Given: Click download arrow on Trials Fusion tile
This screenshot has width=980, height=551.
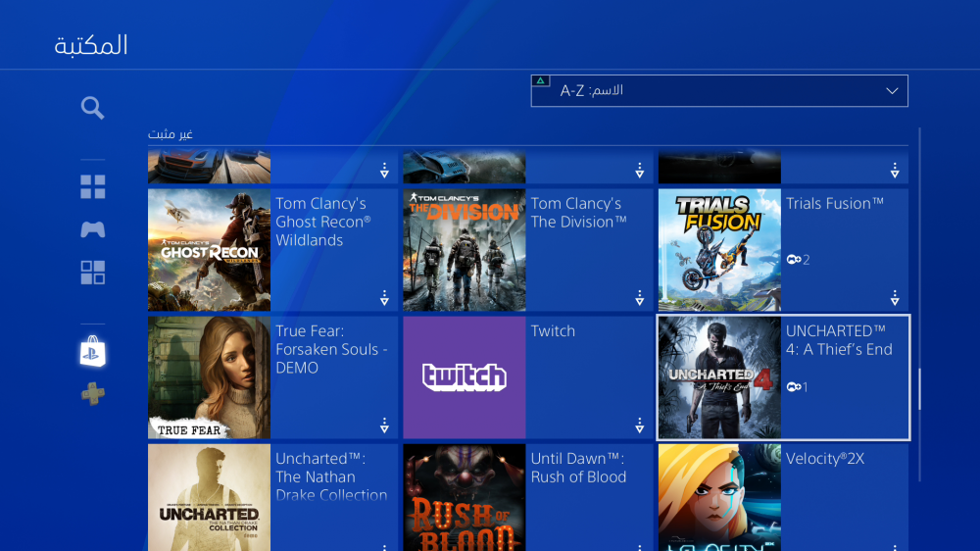Looking at the screenshot, I should (895, 298).
